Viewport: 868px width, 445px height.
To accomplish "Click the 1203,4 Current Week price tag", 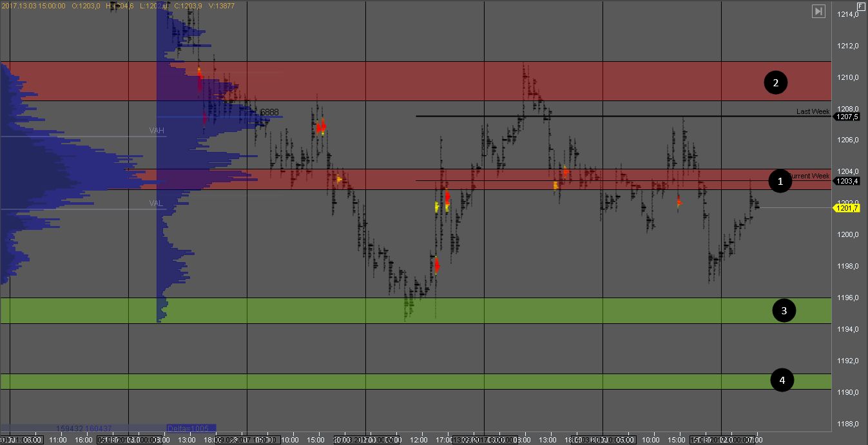I will (846, 181).
